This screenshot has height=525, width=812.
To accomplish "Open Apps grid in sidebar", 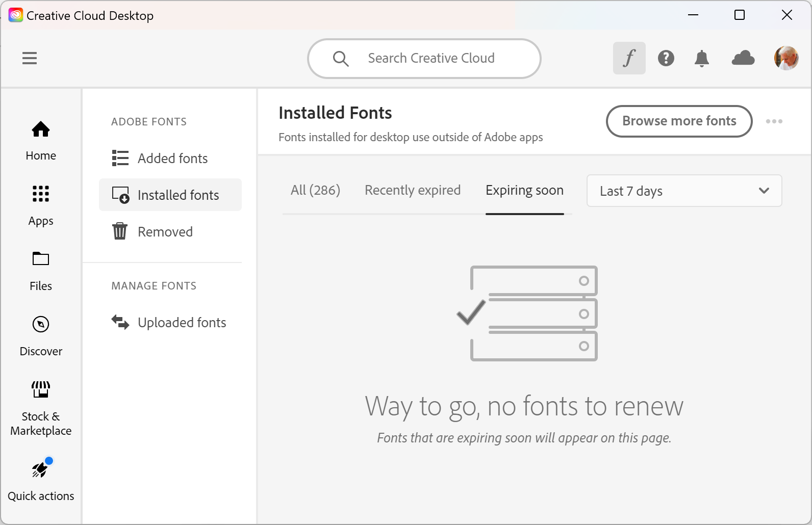I will (x=41, y=206).
